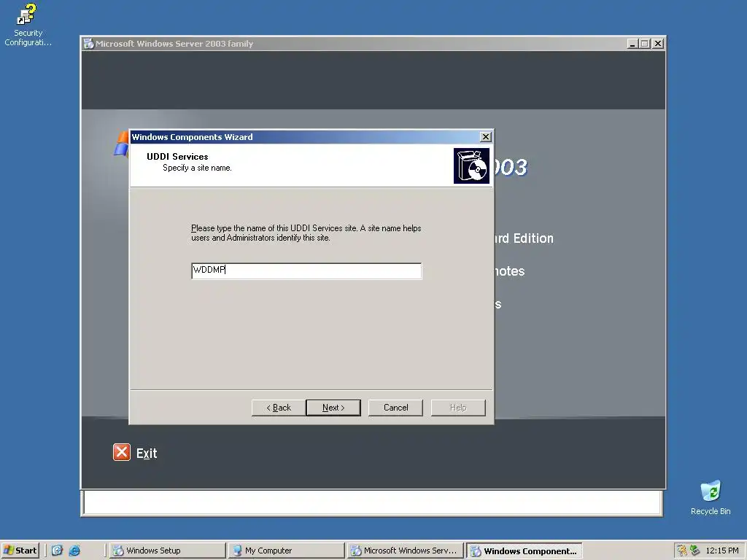This screenshot has width=747, height=560.
Task: Click the setup box and CD icon
Action: coord(471,166)
